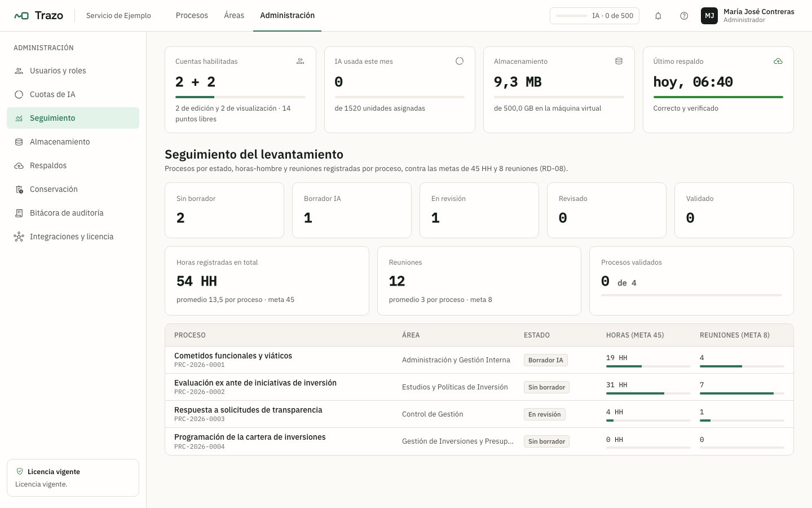Click Servicio de Ejemplo organization name
The width and height of the screenshot is (812, 508).
pos(118,16)
